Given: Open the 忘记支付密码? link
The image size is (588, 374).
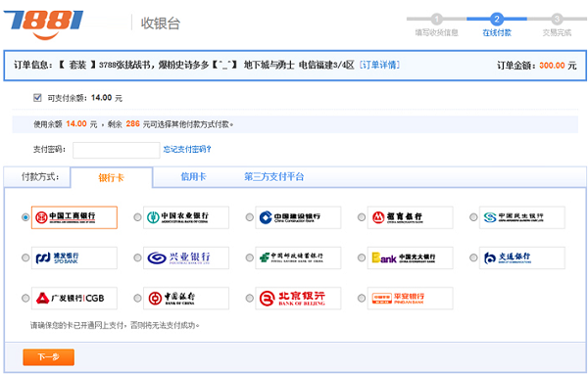Looking at the screenshot, I should 187,150.
